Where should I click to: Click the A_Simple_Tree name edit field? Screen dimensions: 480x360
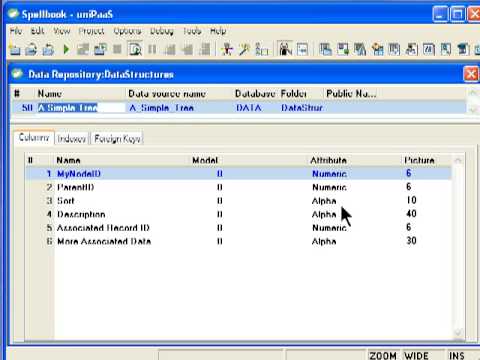(81, 108)
